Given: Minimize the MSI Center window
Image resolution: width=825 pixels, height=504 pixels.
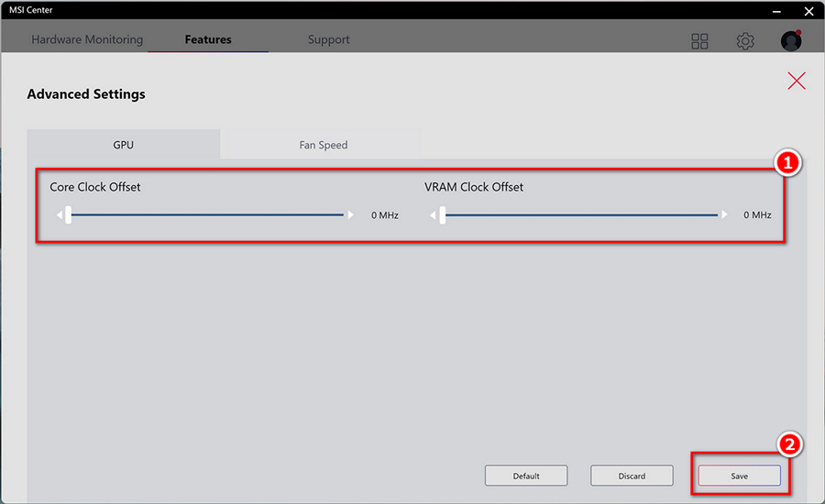Looking at the screenshot, I should tap(776, 11).
